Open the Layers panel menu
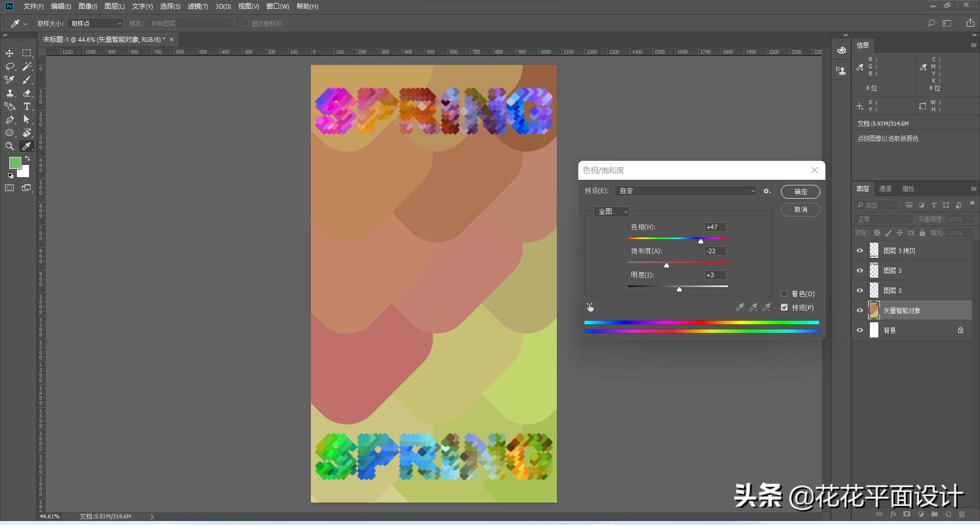Viewport: 980px width, 525px height. (x=973, y=189)
